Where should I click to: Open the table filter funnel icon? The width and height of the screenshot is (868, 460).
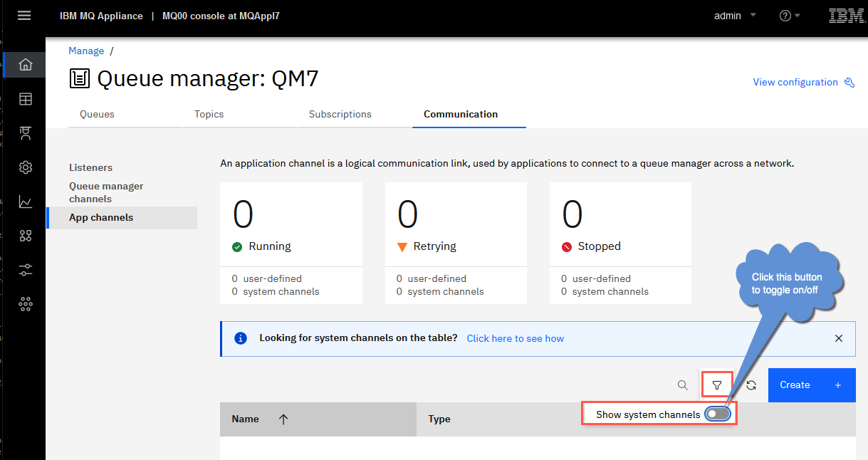717,385
